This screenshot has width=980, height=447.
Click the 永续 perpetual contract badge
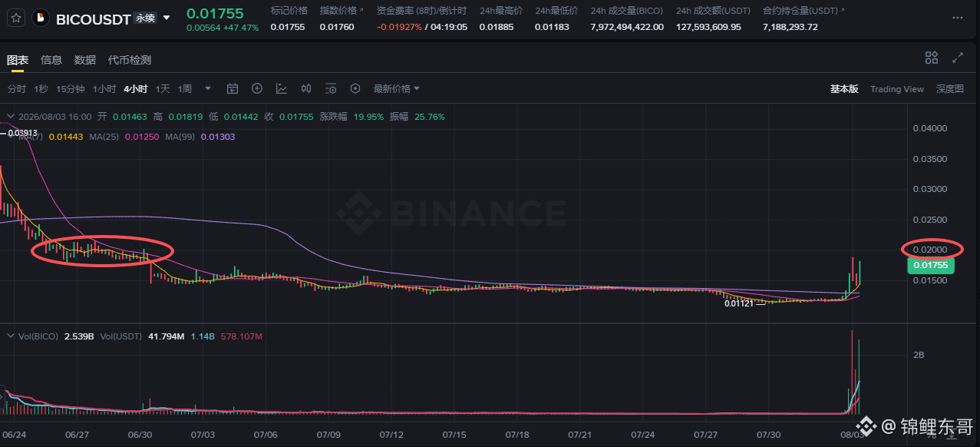[144, 18]
